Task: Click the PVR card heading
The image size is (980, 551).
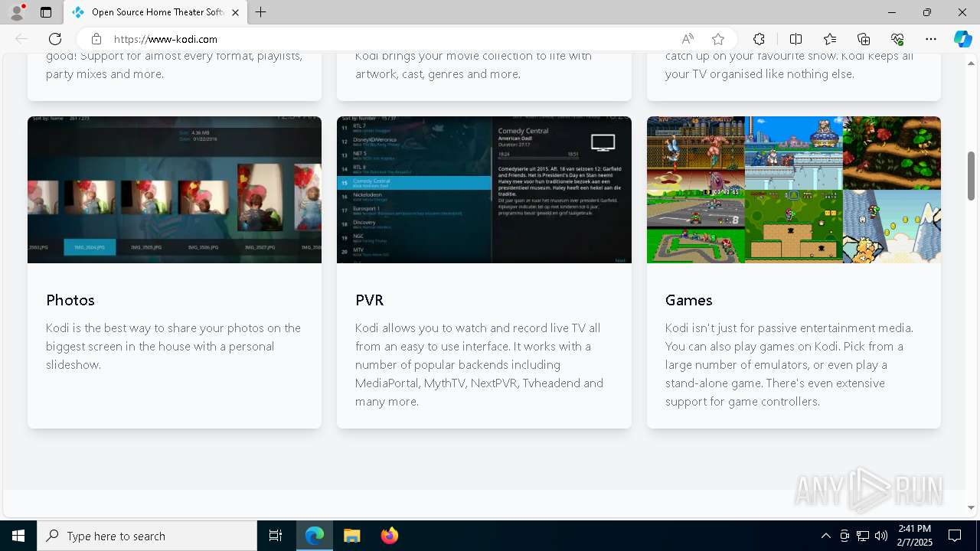Action: (x=369, y=300)
